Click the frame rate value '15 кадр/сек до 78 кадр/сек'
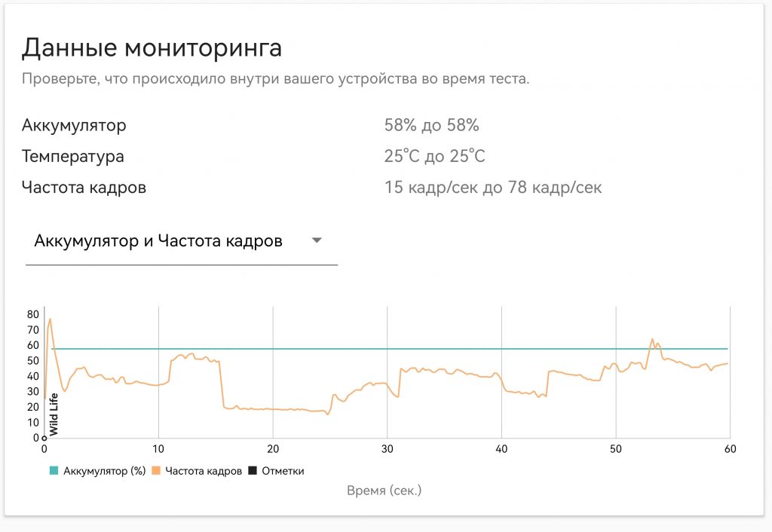The width and height of the screenshot is (772, 532). (x=493, y=187)
